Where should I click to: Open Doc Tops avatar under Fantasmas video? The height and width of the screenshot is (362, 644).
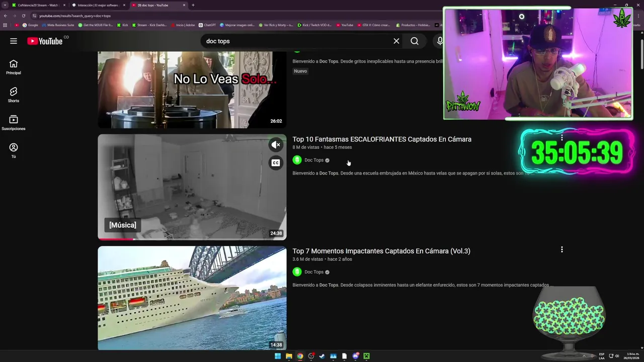297,160
